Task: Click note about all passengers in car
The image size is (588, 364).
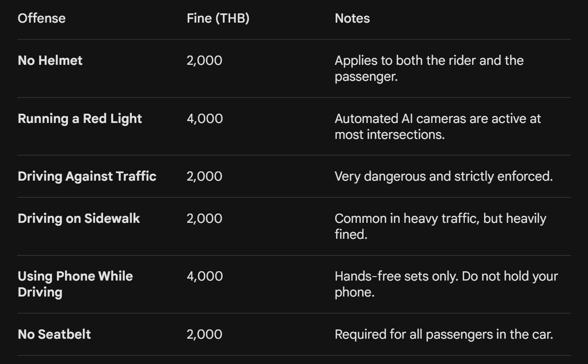Action: tap(444, 334)
